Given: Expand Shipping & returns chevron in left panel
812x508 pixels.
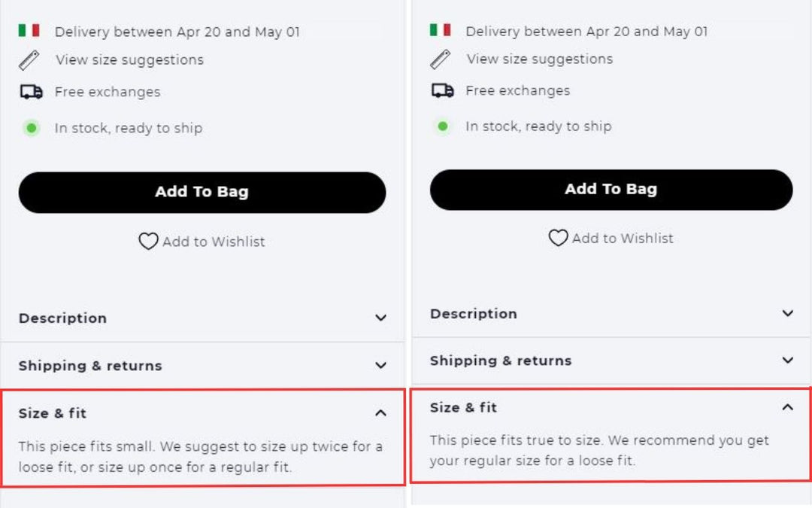Looking at the screenshot, I should [380, 366].
